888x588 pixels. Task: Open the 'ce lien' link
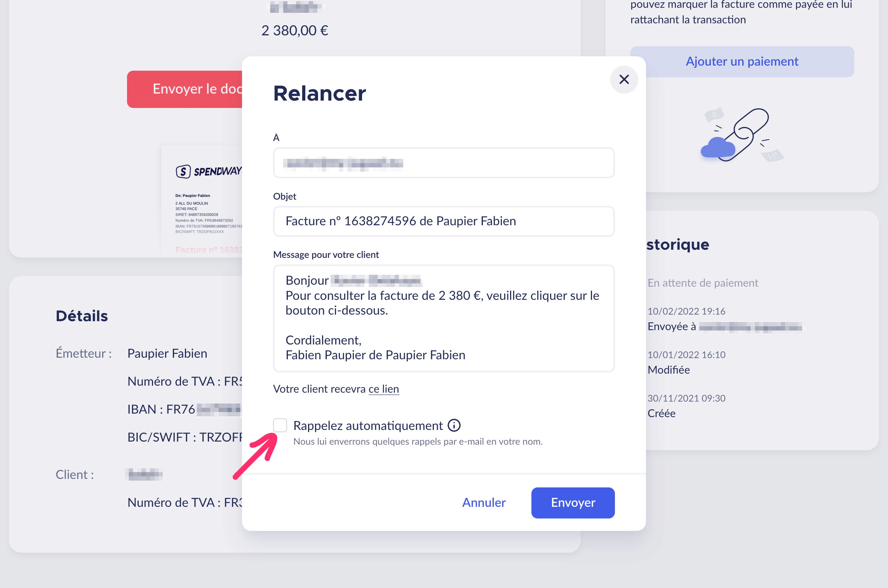(384, 389)
